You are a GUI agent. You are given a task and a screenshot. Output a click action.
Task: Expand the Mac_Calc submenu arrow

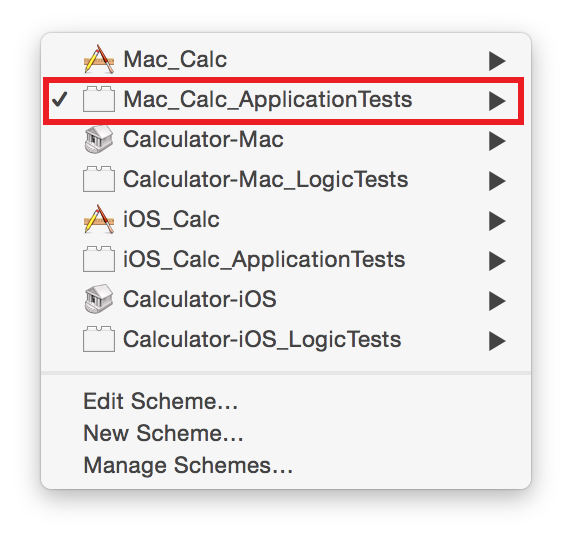(497, 61)
